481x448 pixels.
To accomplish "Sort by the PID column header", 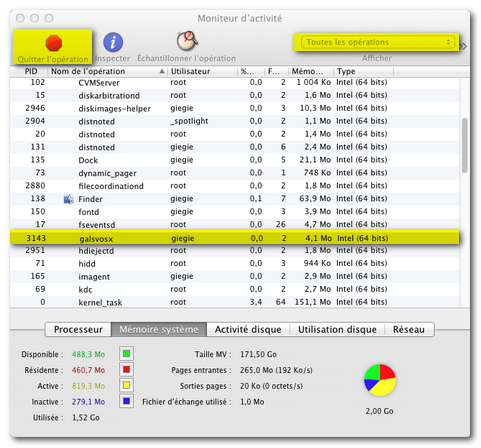I will [31, 71].
